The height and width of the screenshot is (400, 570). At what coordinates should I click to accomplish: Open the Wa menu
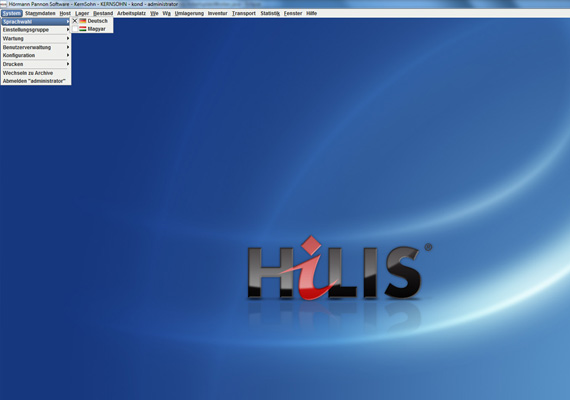[166, 13]
